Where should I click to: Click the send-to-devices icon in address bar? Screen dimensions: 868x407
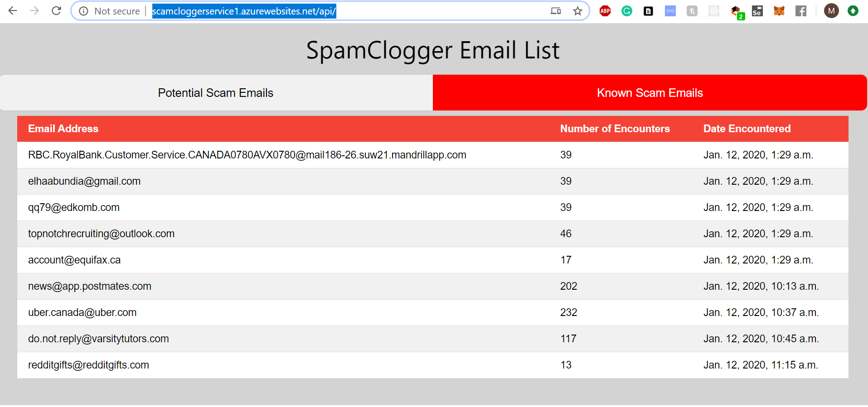pos(556,11)
